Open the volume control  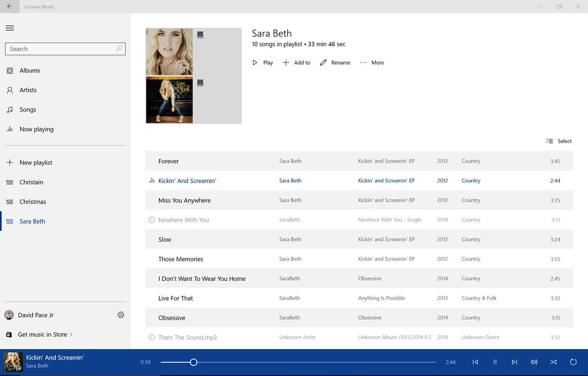pos(534,362)
